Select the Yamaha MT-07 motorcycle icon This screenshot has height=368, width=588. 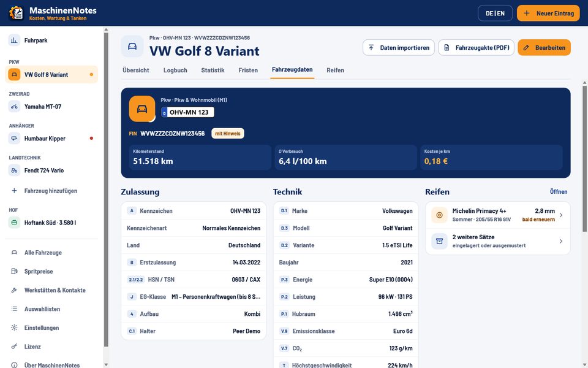(x=14, y=107)
